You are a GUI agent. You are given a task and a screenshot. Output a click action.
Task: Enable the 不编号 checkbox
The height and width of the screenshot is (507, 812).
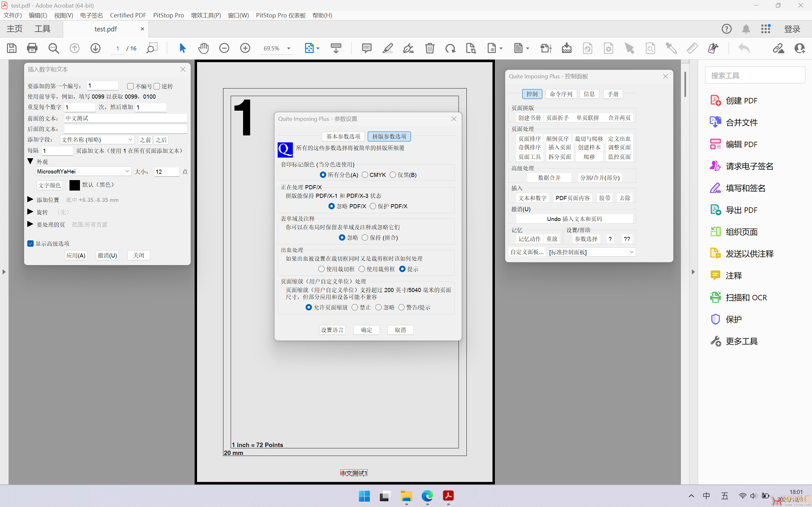(x=130, y=87)
